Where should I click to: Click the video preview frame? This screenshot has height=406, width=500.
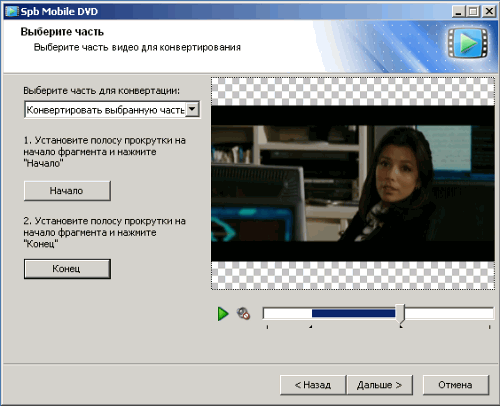[353, 183]
